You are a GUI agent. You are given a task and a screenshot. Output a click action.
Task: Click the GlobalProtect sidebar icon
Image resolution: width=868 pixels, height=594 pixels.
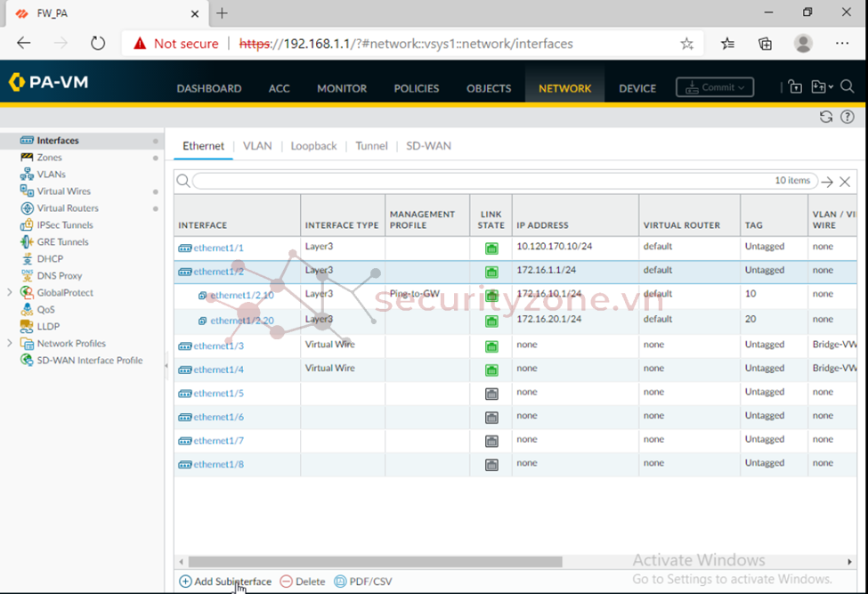pos(27,292)
